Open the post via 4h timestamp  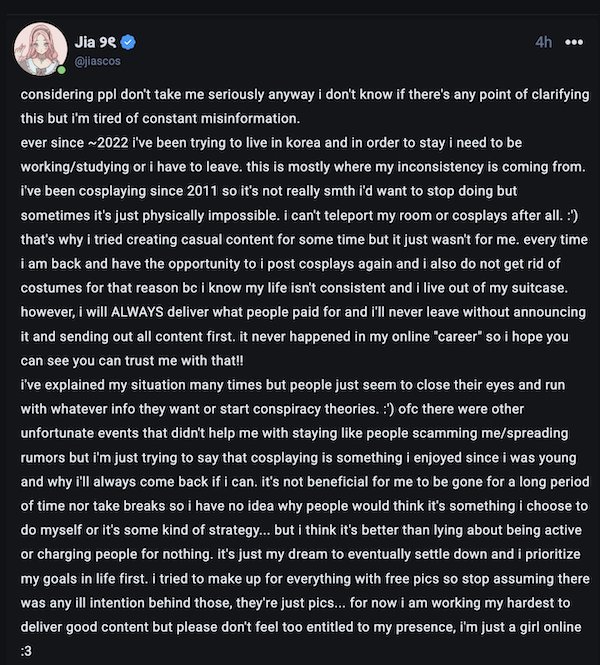tap(543, 42)
